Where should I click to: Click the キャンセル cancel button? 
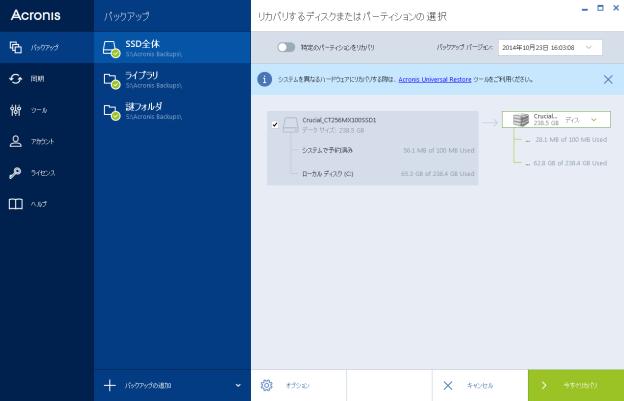(480, 385)
